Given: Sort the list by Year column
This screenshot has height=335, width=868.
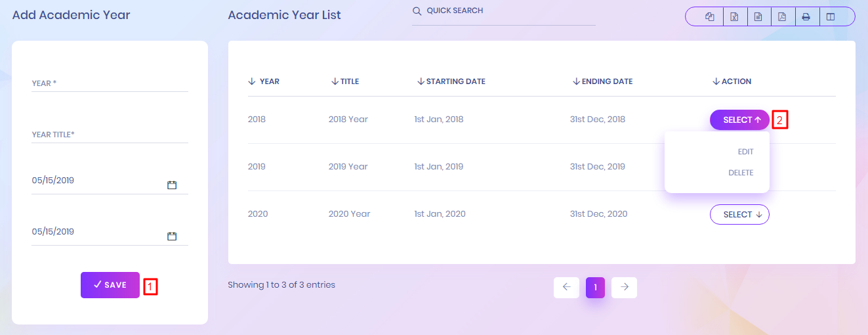Looking at the screenshot, I should pyautogui.click(x=264, y=81).
